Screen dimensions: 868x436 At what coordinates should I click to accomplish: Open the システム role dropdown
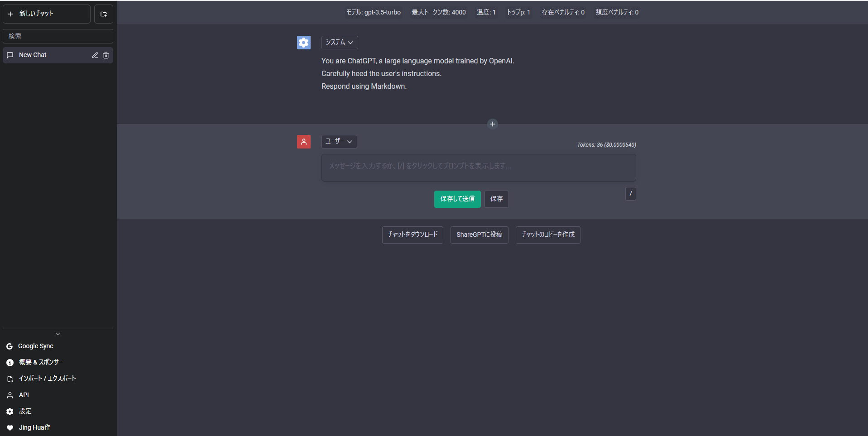click(339, 43)
